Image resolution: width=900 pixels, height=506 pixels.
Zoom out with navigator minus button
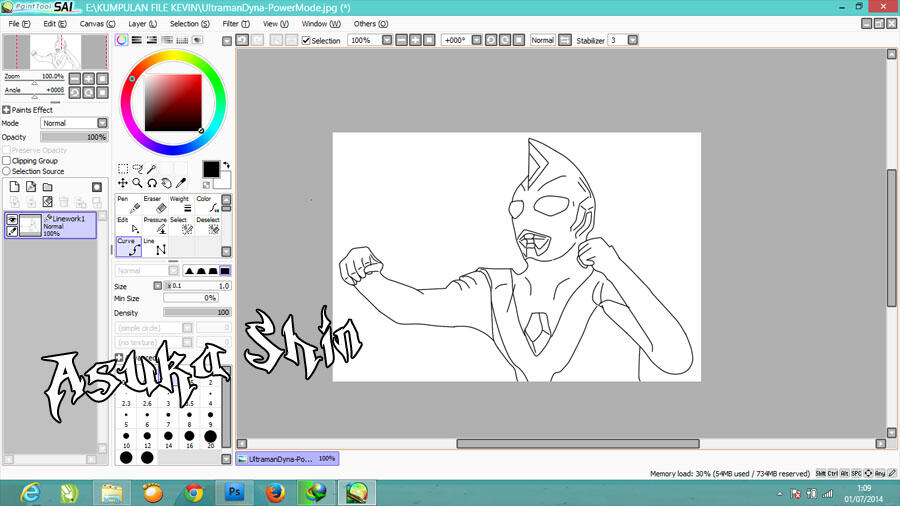tap(75, 79)
